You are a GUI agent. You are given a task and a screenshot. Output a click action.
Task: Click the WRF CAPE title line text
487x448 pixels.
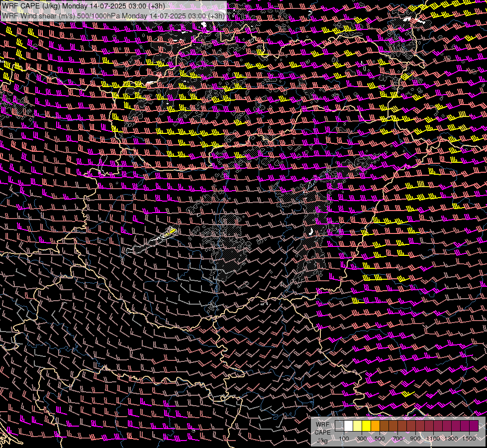(84, 5)
